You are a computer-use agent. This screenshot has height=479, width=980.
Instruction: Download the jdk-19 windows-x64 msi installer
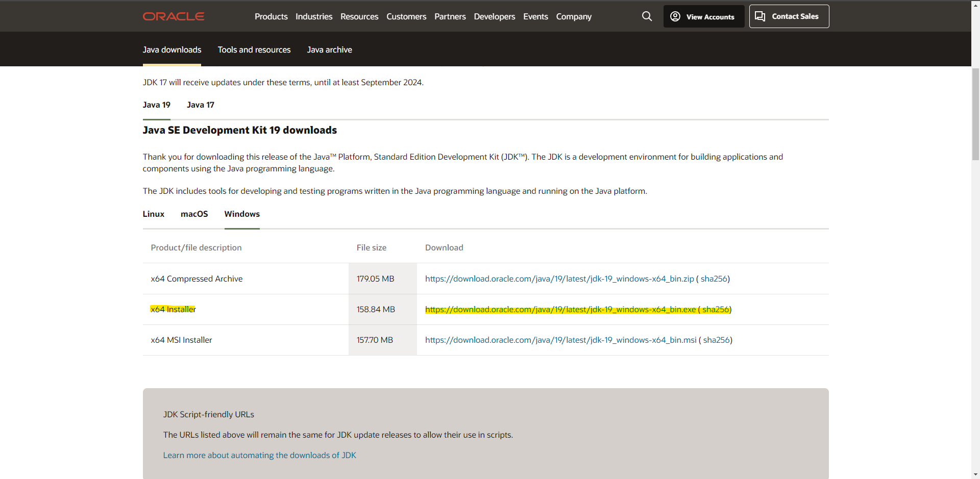[561, 340]
